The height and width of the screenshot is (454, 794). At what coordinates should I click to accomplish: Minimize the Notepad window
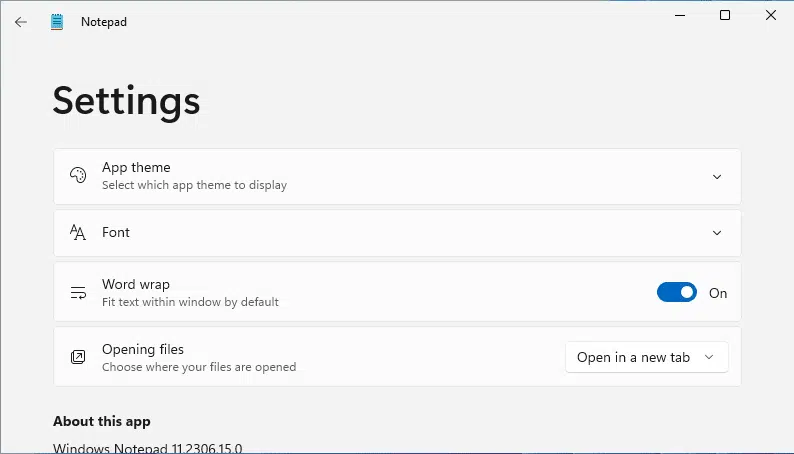(680, 15)
